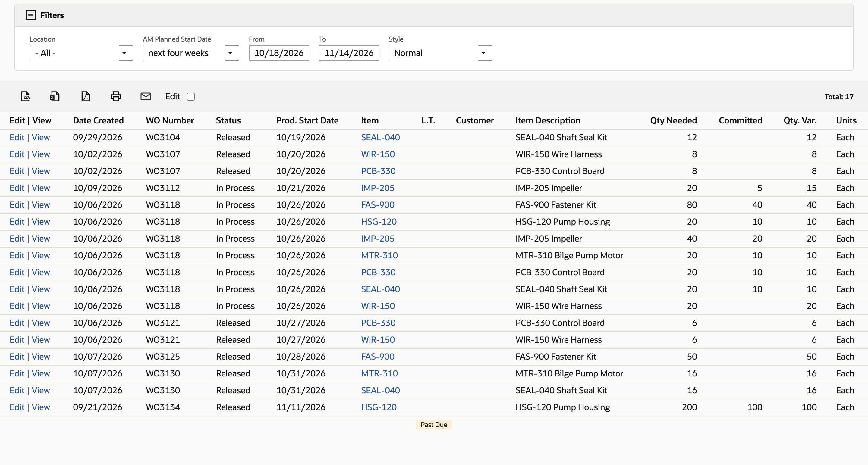Click the From date field
The image size is (868, 465).
pos(279,53)
